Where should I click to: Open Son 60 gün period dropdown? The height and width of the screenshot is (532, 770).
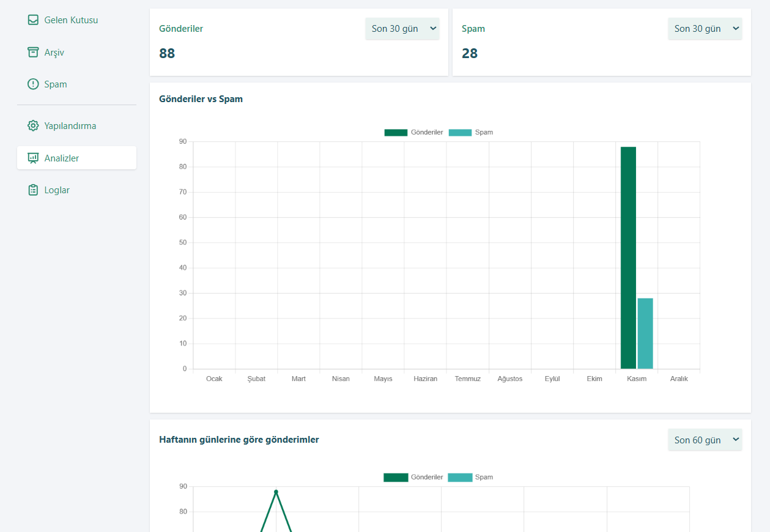click(705, 440)
